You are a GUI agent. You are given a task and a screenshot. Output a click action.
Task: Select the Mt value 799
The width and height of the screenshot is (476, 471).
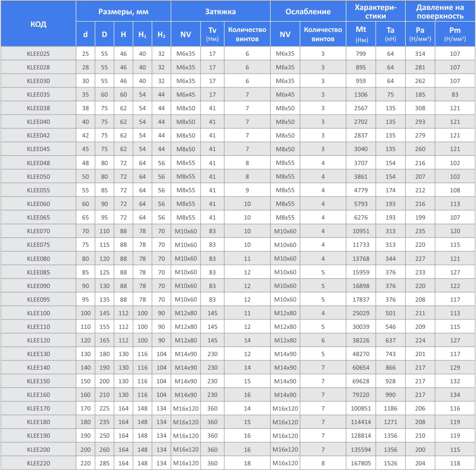tap(361, 53)
